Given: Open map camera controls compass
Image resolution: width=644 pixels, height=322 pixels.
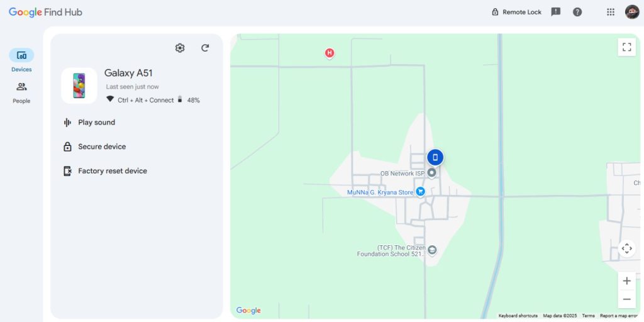Looking at the screenshot, I should 627,248.
